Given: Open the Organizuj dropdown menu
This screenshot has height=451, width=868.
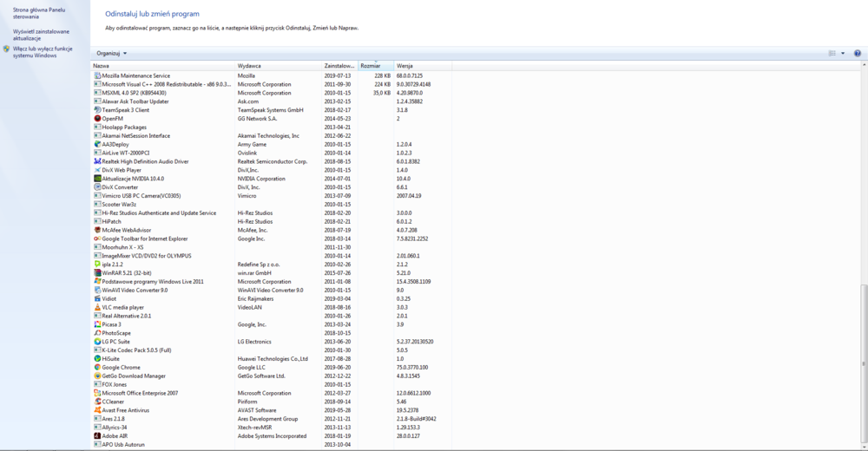Looking at the screenshot, I should click(111, 53).
